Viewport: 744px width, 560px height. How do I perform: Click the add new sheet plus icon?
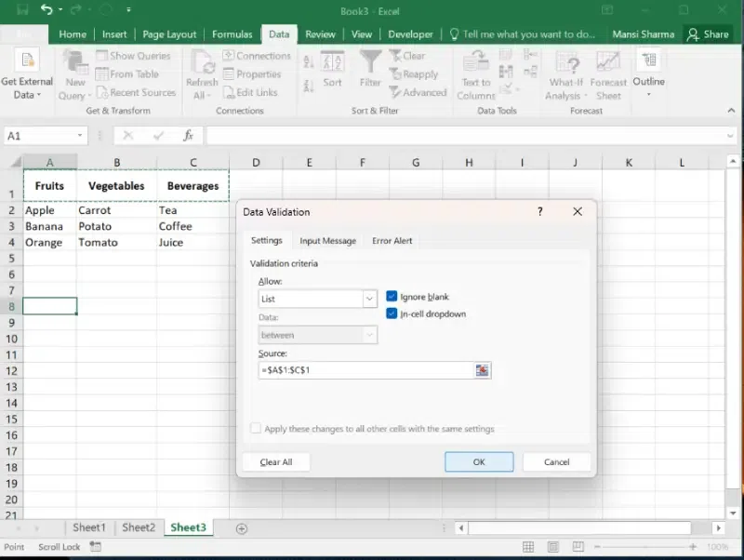pos(242,528)
